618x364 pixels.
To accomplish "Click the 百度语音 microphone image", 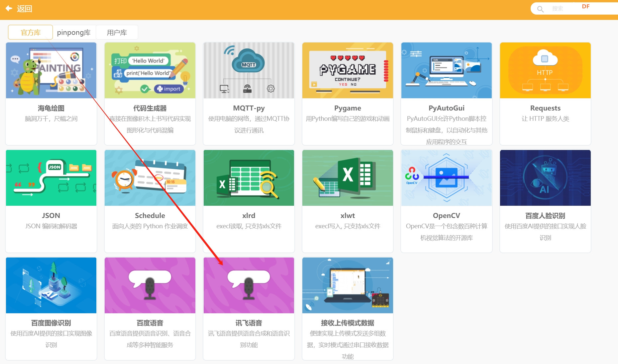I will (x=150, y=285).
